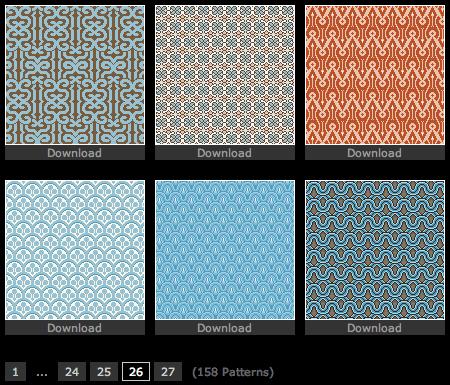Download the beige and blue cross tile pattern

[225, 153]
